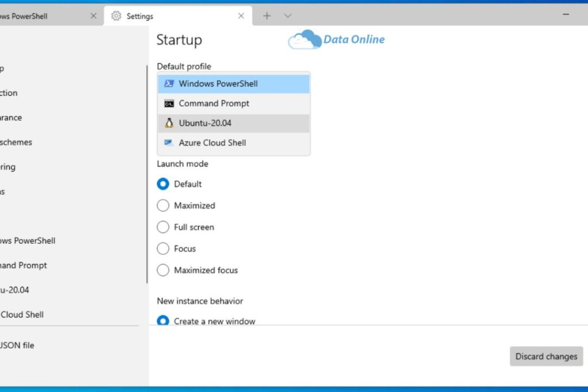Image resolution: width=588 pixels, height=392 pixels.
Task: Open JSON file from sidebar
Action: [x=17, y=346]
